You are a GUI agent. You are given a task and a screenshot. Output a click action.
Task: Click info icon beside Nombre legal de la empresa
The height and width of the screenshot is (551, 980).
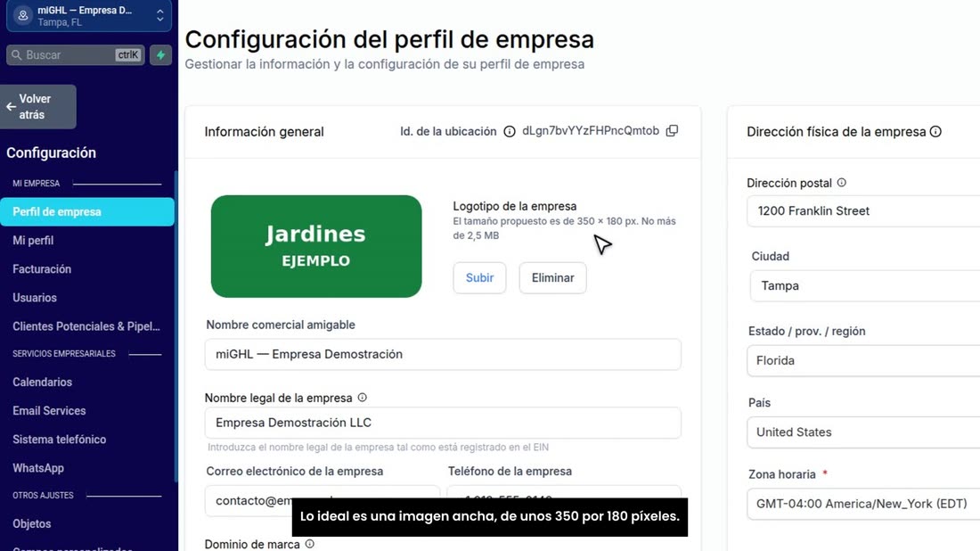pos(362,398)
